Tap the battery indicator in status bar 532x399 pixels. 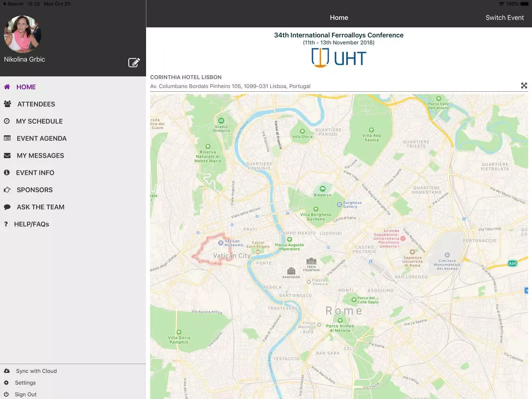point(525,4)
